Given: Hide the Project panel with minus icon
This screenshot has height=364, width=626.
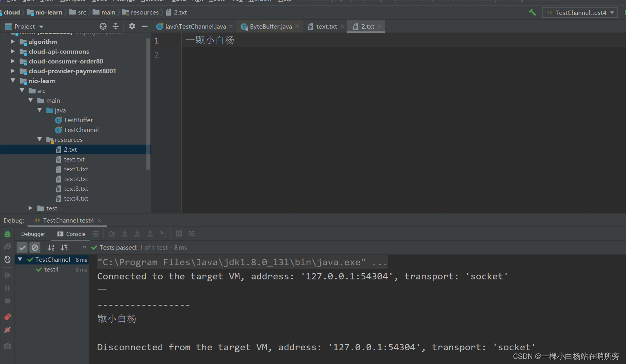Looking at the screenshot, I should click(145, 26).
